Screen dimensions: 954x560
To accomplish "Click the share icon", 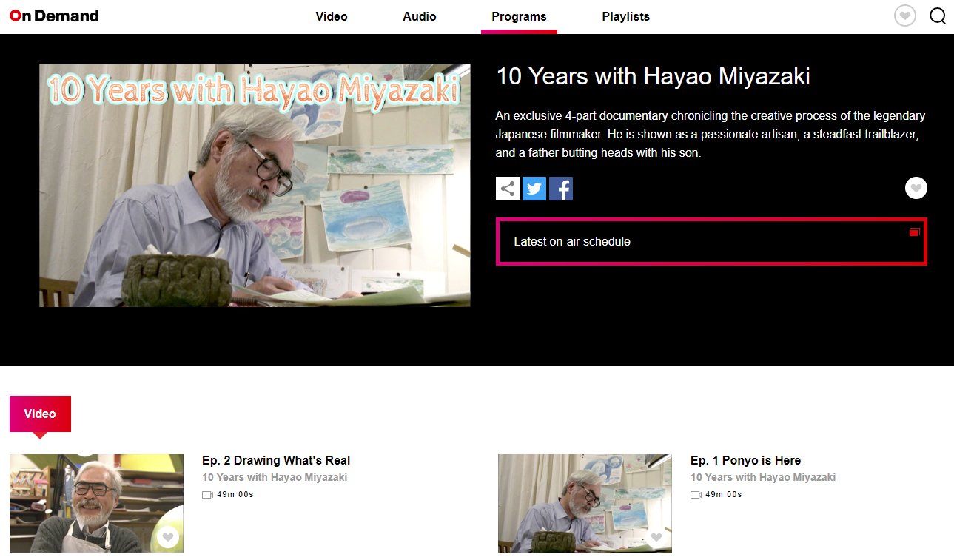I will tap(508, 189).
